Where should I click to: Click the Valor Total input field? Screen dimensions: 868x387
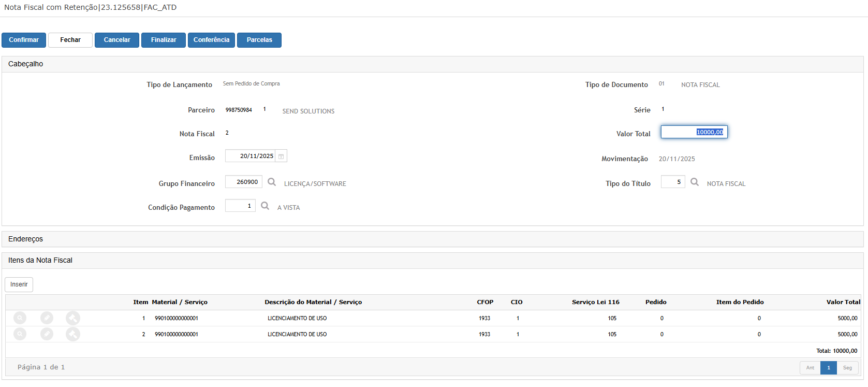pyautogui.click(x=694, y=132)
